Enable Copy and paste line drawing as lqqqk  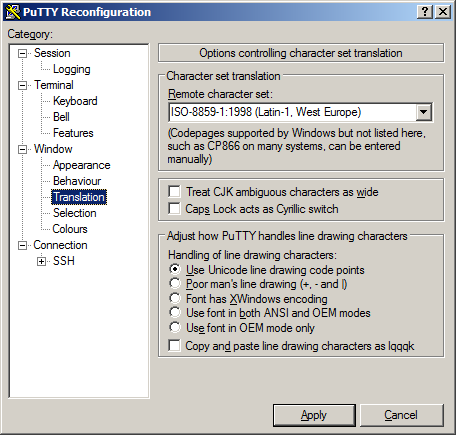[x=174, y=346]
